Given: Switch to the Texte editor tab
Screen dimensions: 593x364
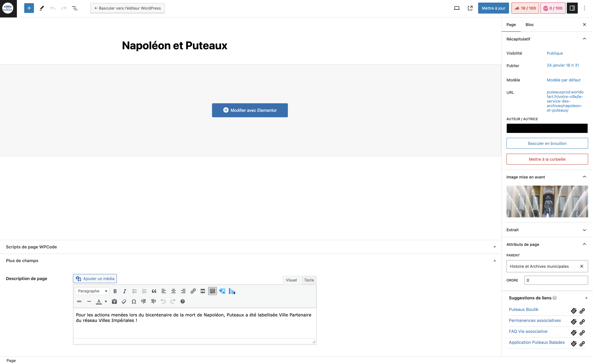Looking at the screenshot, I should click(309, 280).
